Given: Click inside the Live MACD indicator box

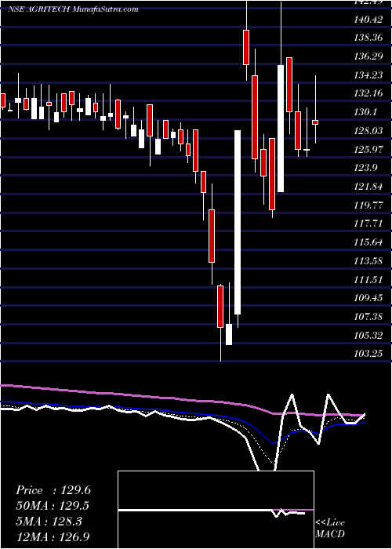Looking at the screenshot, I should pos(216,510).
